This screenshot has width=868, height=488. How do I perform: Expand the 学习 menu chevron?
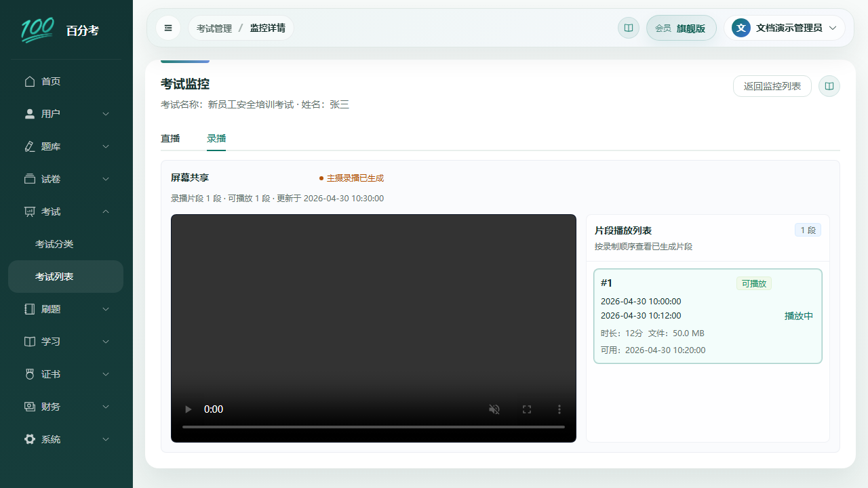106,342
